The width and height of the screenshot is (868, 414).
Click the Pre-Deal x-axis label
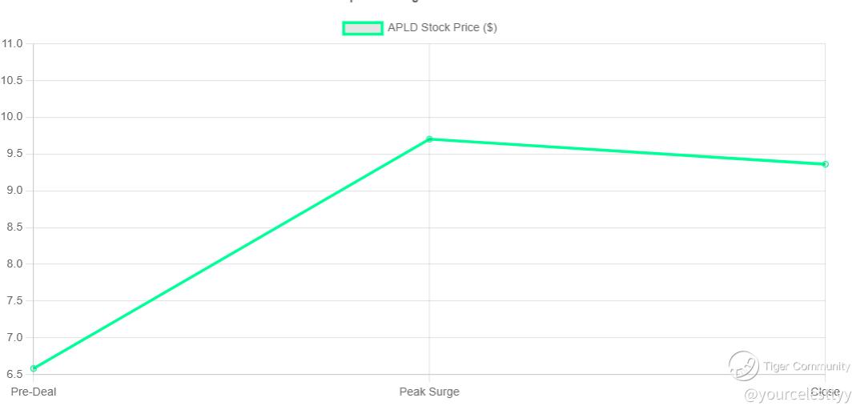tap(34, 392)
